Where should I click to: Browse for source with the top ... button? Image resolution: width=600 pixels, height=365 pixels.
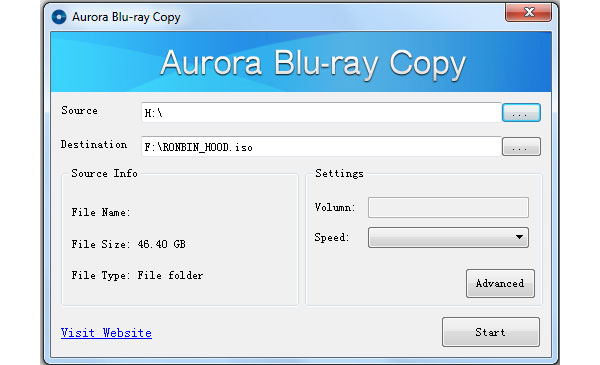pos(521,113)
